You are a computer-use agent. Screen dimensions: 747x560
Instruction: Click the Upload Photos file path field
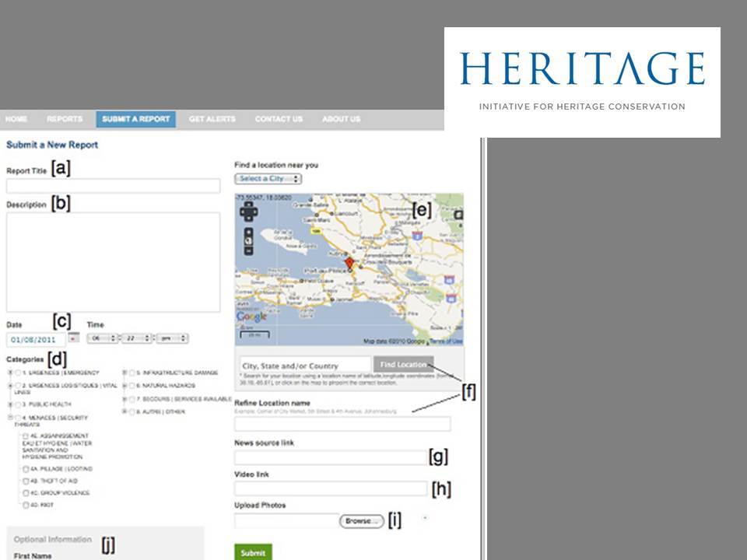click(286, 521)
